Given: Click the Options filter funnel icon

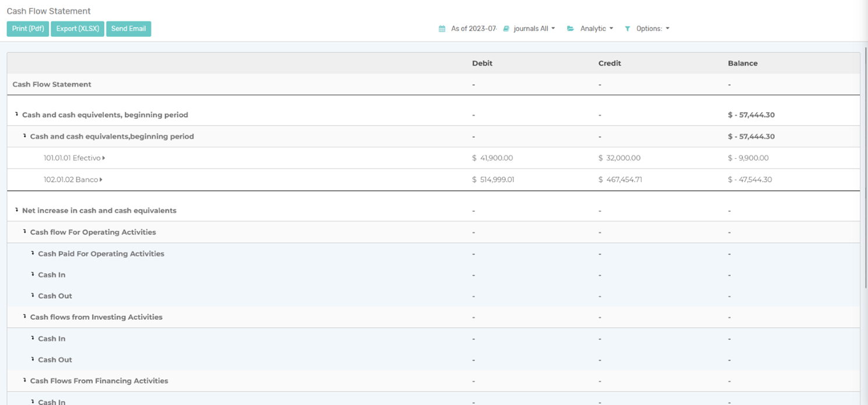Looking at the screenshot, I should [x=627, y=29].
